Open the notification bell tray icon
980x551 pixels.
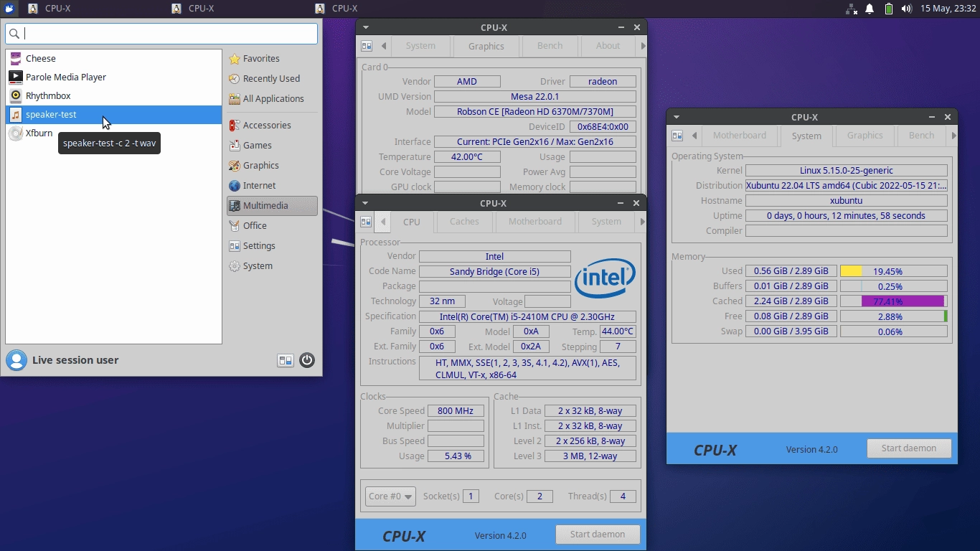click(870, 9)
